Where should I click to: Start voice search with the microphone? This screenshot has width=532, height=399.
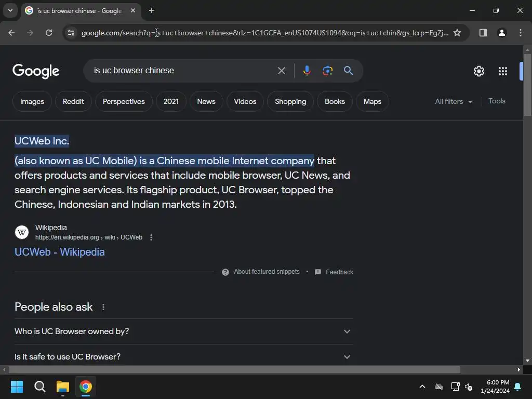point(307,71)
